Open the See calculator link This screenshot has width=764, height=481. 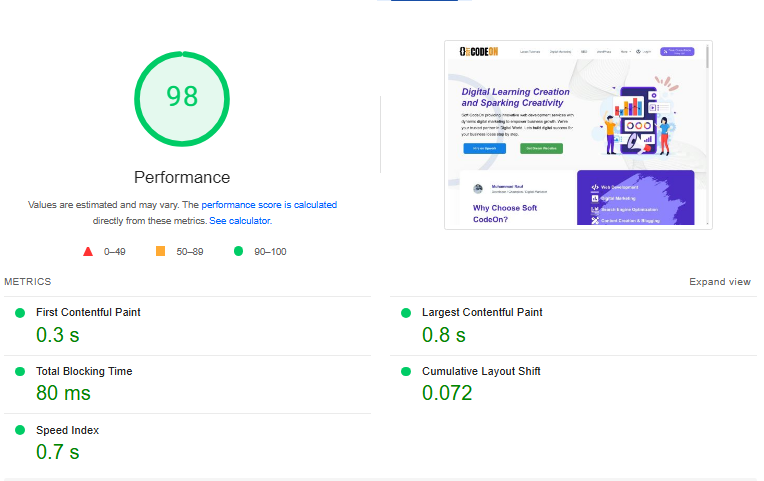(x=240, y=221)
